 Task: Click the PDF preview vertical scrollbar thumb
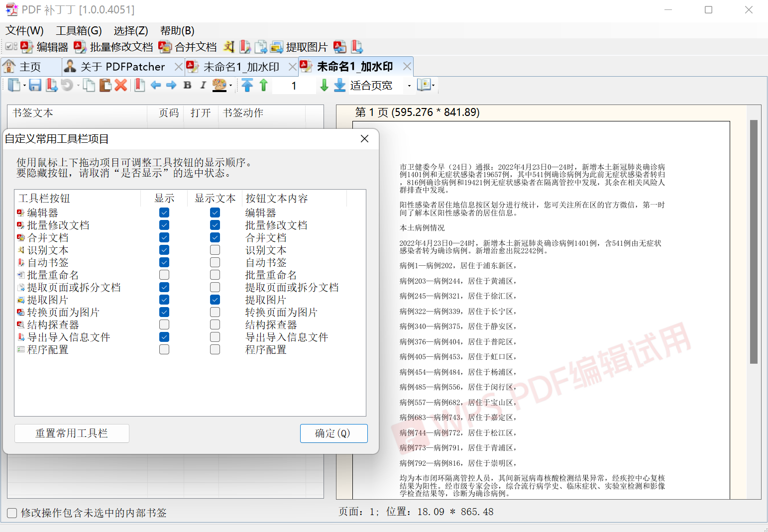754,242
